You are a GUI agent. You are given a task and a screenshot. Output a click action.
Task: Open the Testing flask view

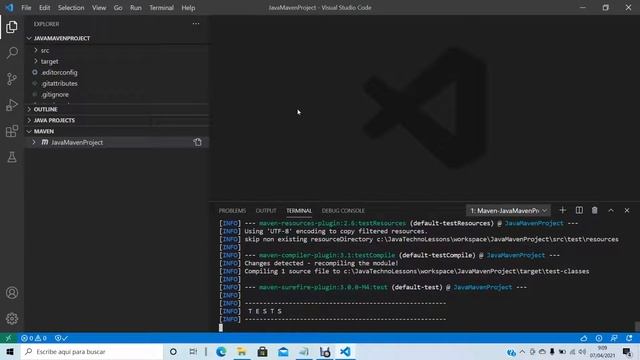click(12, 157)
